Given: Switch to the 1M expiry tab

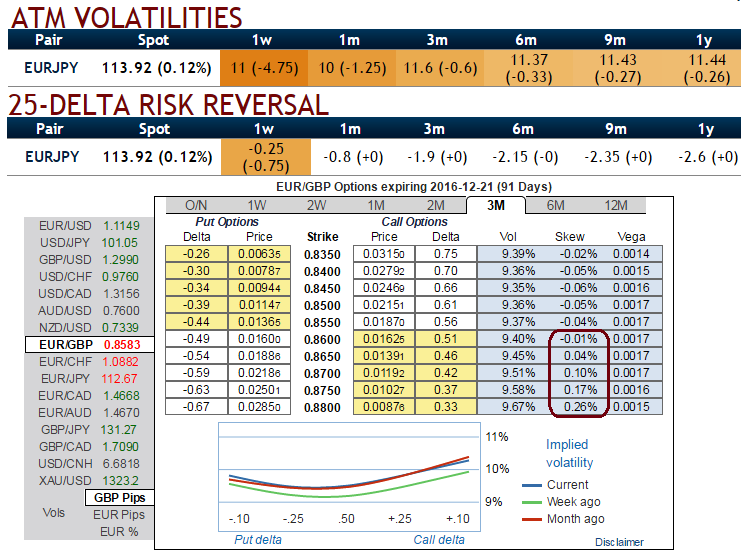Looking at the screenshot, I should [x=376, y=205].
